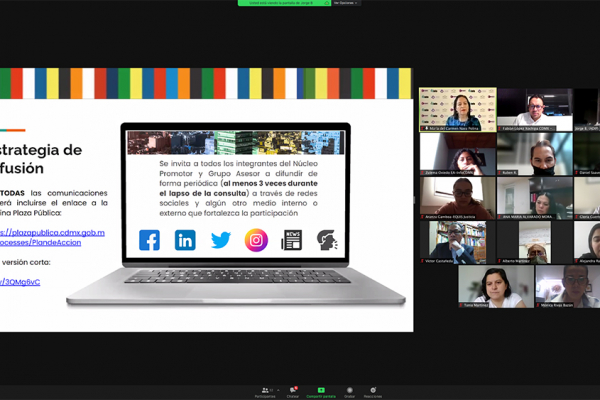Click the green Compartir pantalla button
The image size is (600, 400).
tap(321, 392)
